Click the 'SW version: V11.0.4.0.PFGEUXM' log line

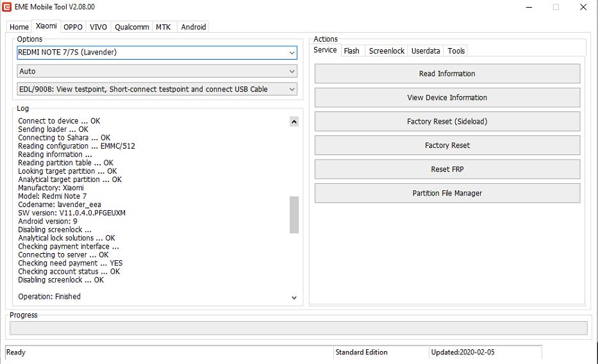click(x=72, y=213)
